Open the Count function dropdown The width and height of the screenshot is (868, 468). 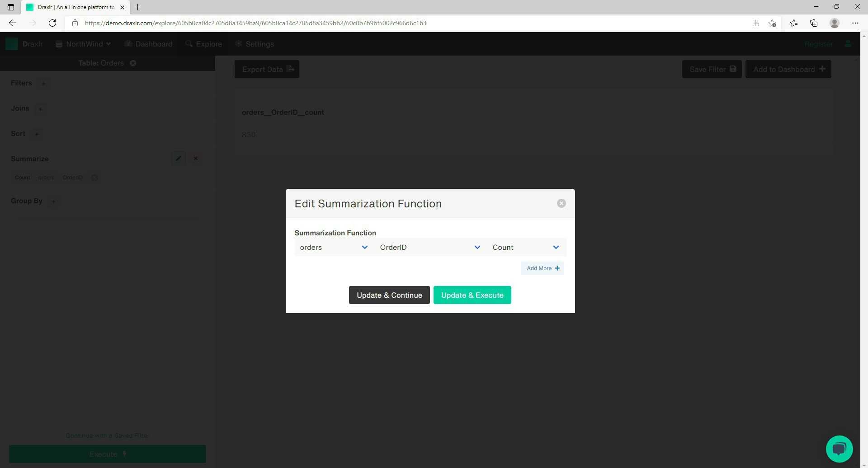(x=526, y=247)
